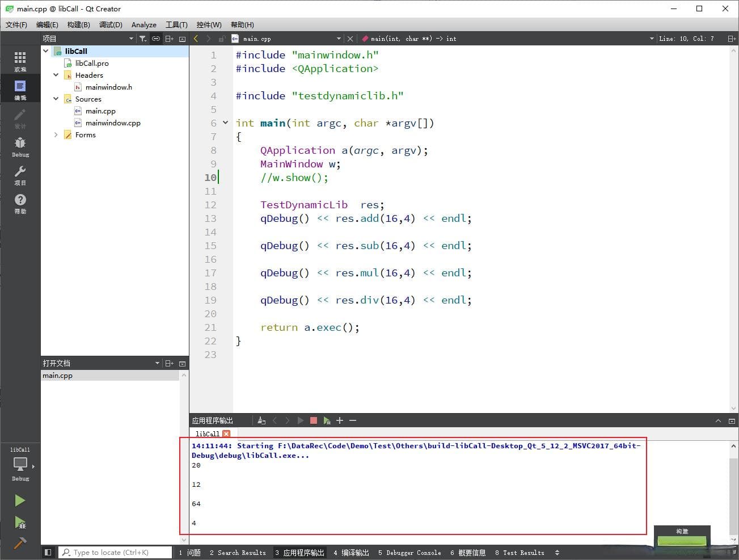Toggle file writable lock icon
Image resolution: width=739 pixels, height=560 pixels.
(x=222, y=39)
